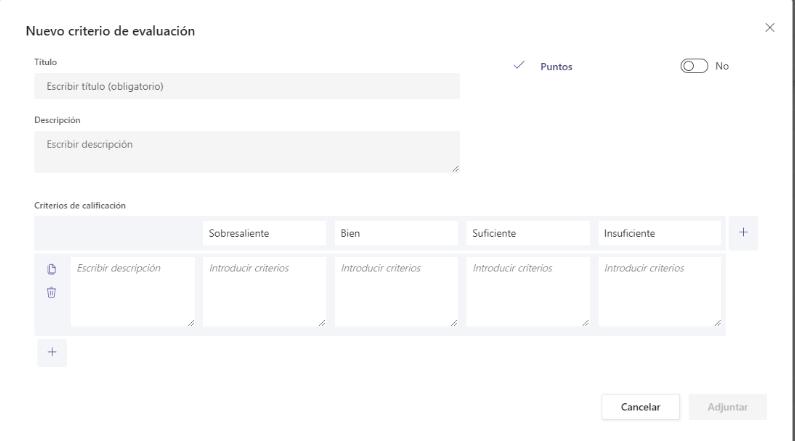
Task: Add a new criteria row below
Action: pos(52,352)
